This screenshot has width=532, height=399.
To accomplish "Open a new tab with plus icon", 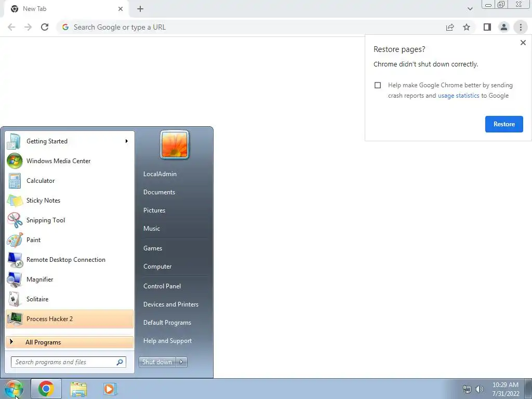I will coord(140,9).
